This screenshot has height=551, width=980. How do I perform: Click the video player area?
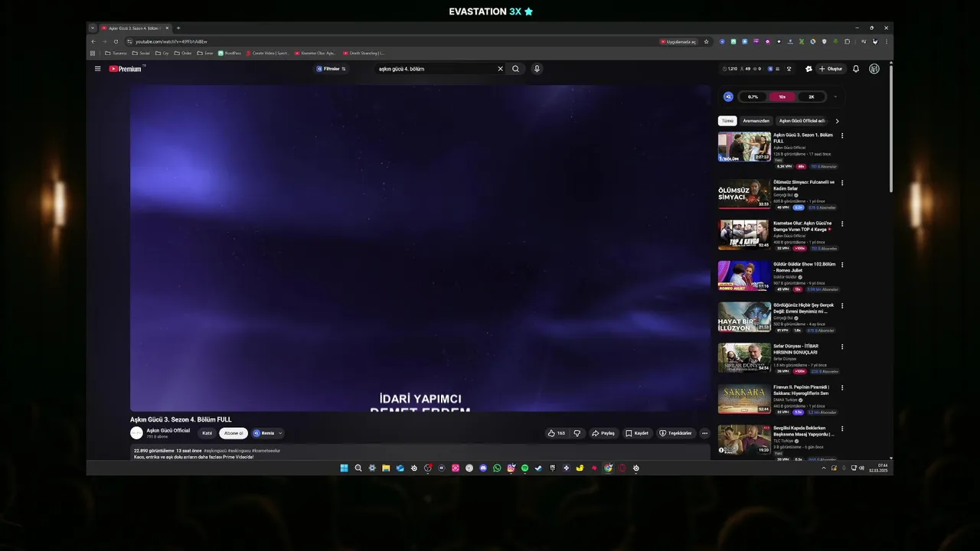pos(420,248)
